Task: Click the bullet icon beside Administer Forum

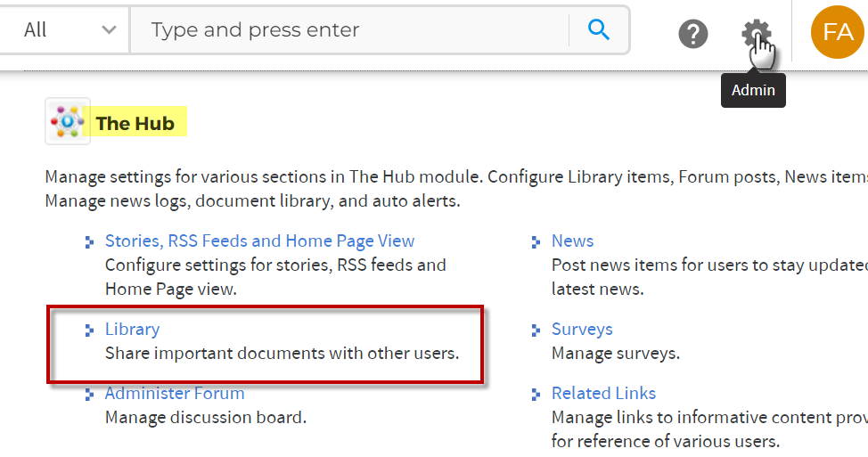Action: pyautogui.click(x=89, y=395)
